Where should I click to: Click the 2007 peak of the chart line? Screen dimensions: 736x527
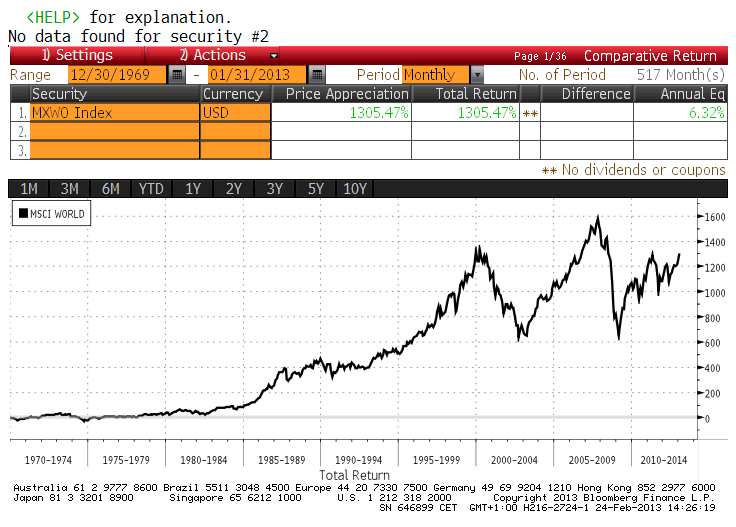(598, 216)
